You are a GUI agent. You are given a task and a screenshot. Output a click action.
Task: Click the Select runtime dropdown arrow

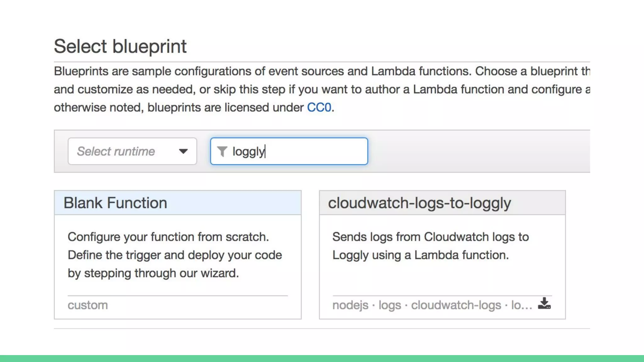[183, 151]
